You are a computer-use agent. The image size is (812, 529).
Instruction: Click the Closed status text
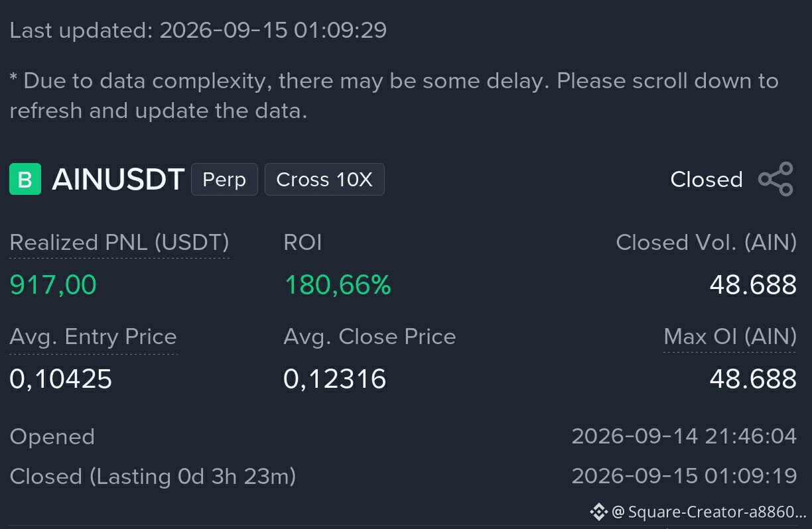(707, 179)
